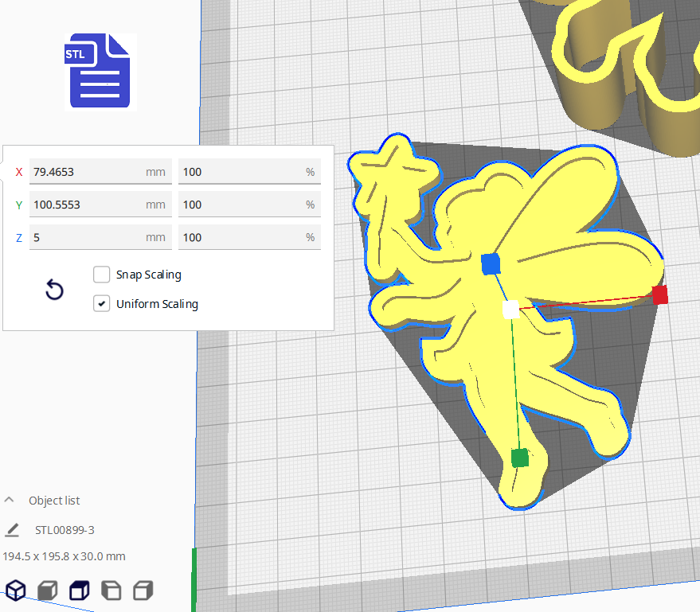
Task: Click the Z size field showing 5
Action: click(88, 237)
